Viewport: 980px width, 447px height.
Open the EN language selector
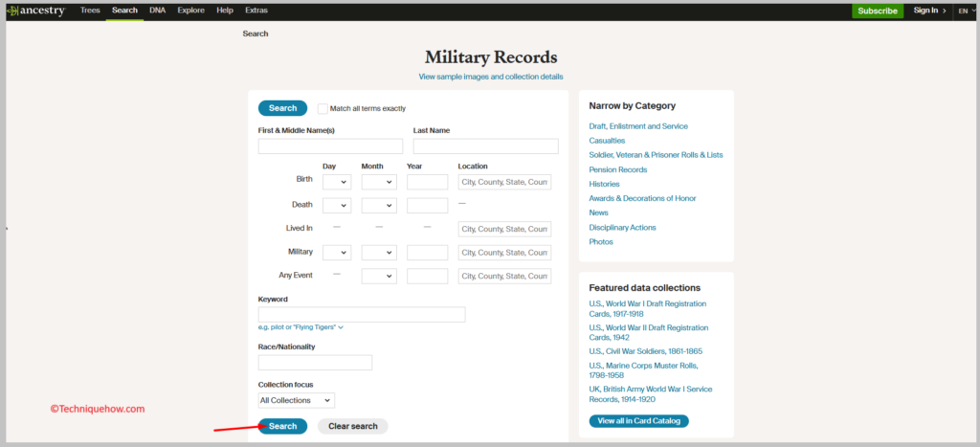(x=966, y=11)
